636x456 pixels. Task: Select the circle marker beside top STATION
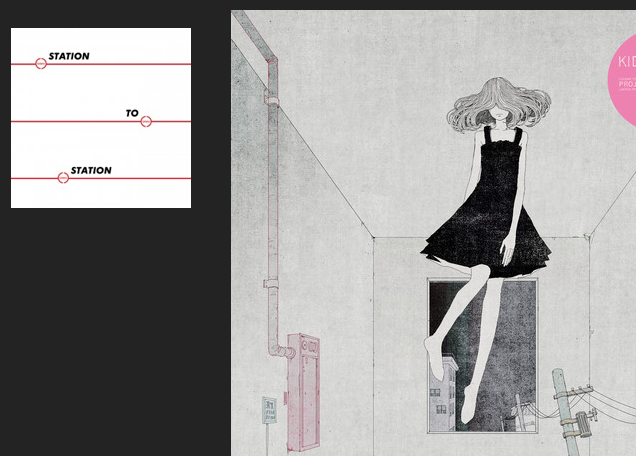pyautogui.click(x=41, y=64)
